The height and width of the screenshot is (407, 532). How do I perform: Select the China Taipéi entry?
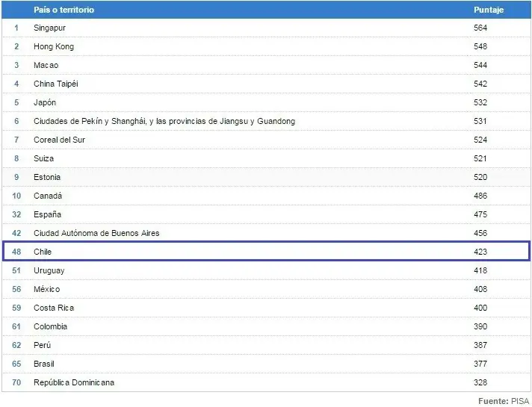coord(55,84)
